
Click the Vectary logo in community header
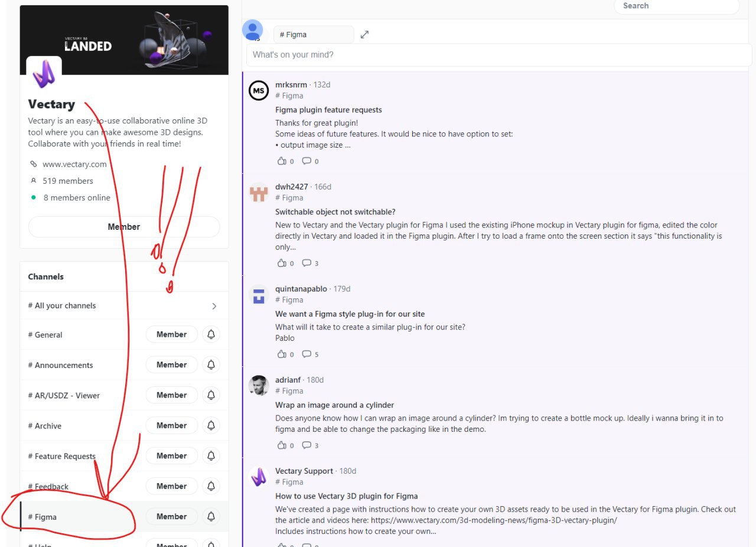44,74
